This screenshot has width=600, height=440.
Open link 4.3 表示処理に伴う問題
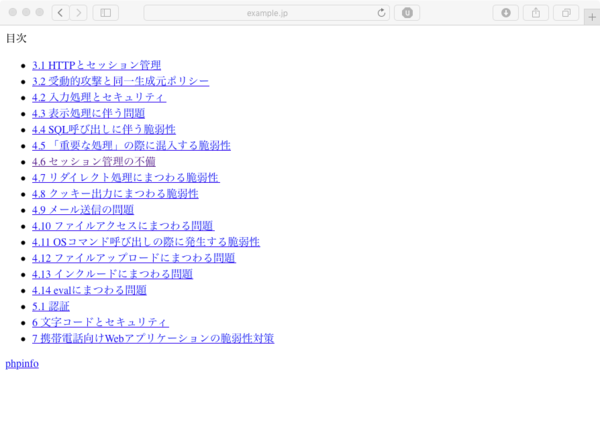pos(88,114)
